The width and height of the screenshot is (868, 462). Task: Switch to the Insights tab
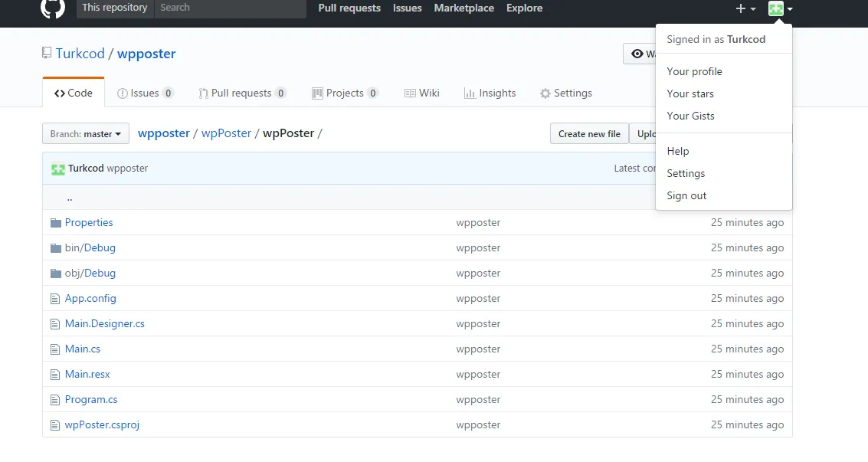(x=490, y=93)
